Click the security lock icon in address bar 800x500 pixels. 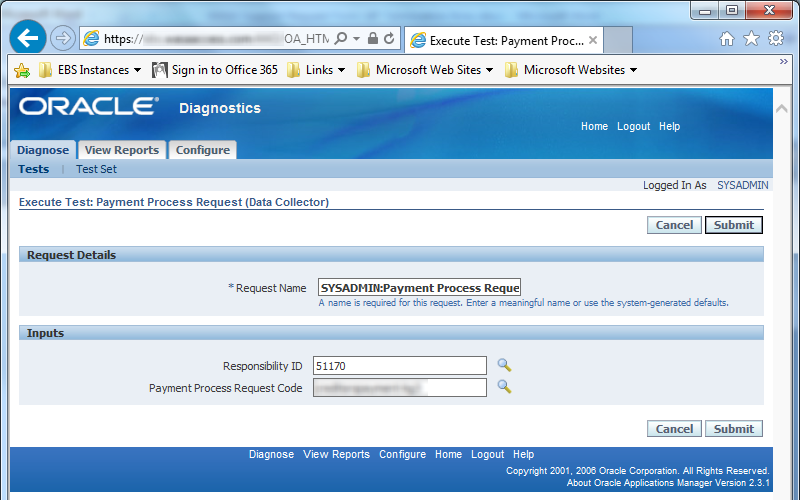point(372,38)
